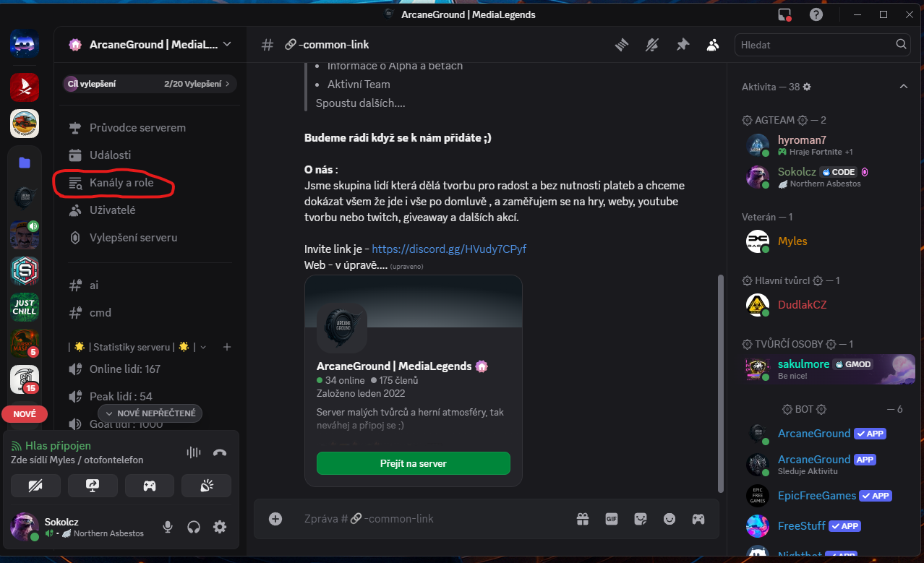Collapse Aktivita section chevron
The height and width of the screenshot is (563, 924).
click(903, 87)
